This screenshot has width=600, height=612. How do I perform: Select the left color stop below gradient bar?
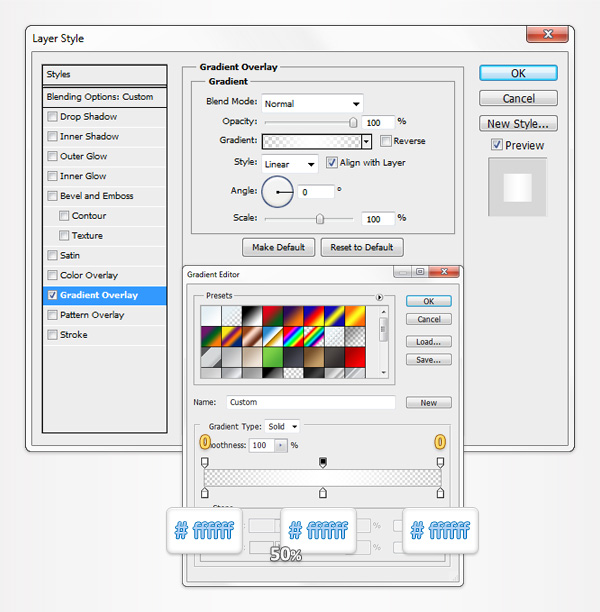tap(206, 493)
